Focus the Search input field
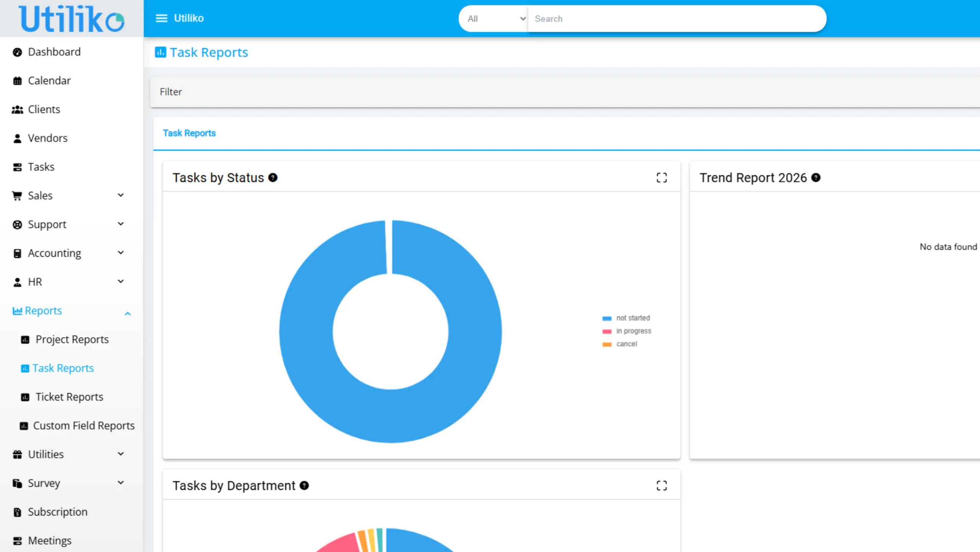Viewport: 980px width, 552px height. [x=676, y=19]
